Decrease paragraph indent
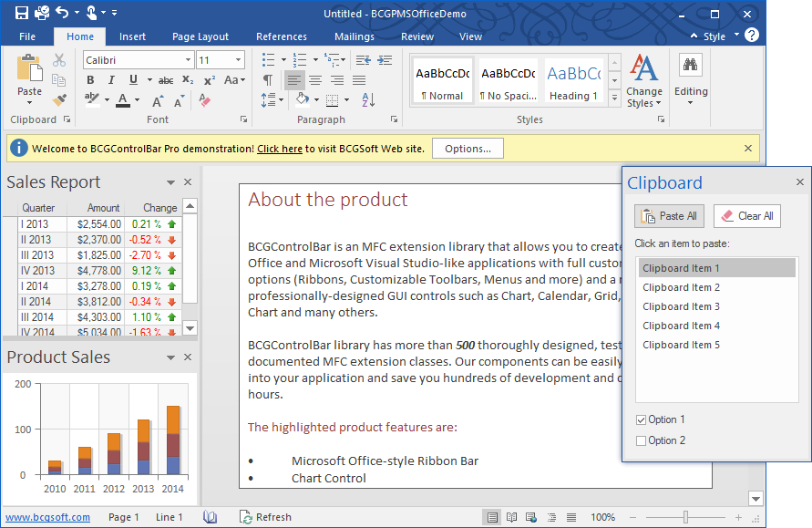The image size is (812, 528). [x=363, y=60]
